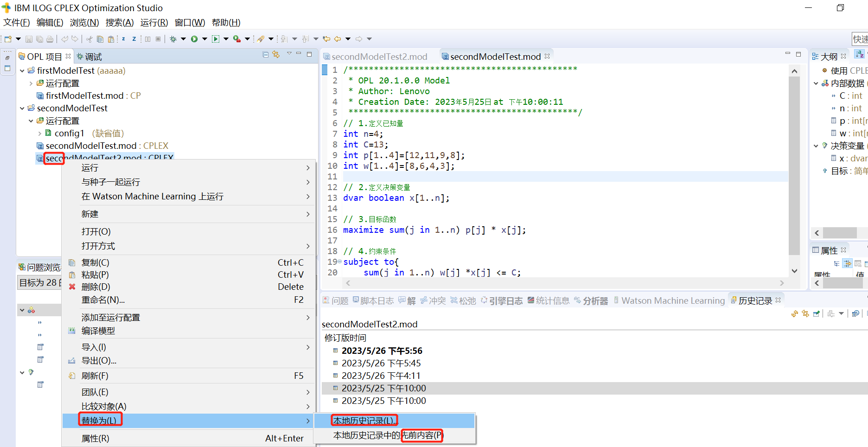The image size is (868, 447).
Task: Click the Outline panel horizontal scrollbar left arrow
Action: [x=817, y=233]
